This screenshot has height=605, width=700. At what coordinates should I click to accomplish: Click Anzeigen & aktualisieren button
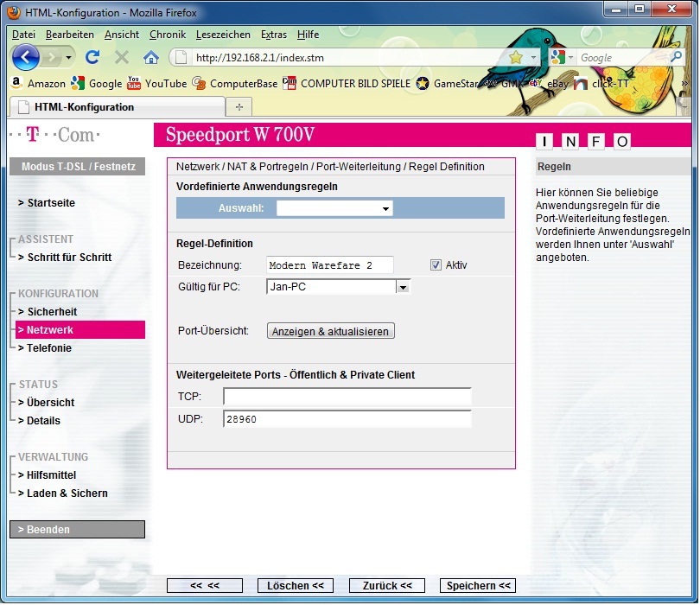coord(331,331)
